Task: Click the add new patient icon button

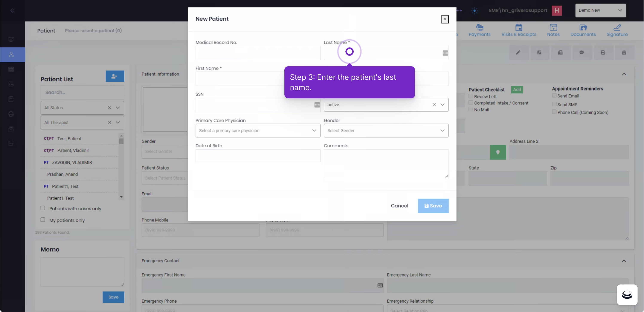Action: click(115, 76)
